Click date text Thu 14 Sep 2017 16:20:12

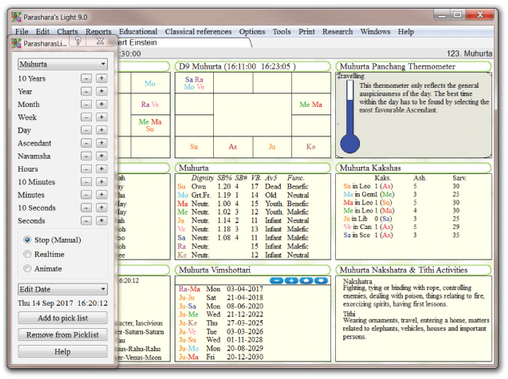[x=63, y=303]
